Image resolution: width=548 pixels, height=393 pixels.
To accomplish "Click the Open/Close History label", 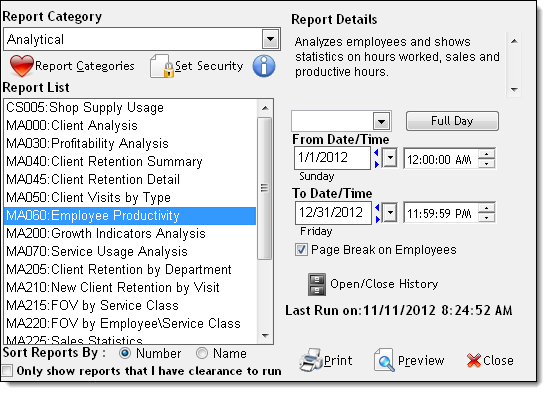I will 384,284.
